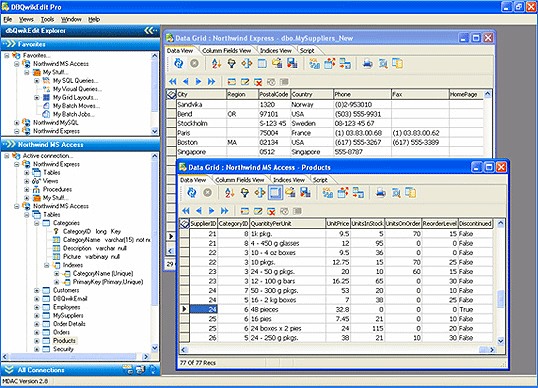This screenshot has width=538, height=388.
Task: Click print icon in MySuppliers_New grid
Action: point(367,63)
